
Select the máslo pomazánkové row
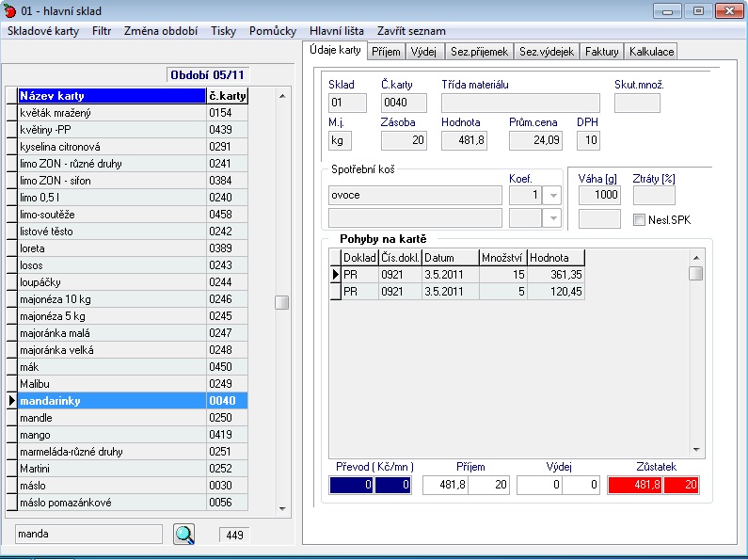tap(133, 503)
